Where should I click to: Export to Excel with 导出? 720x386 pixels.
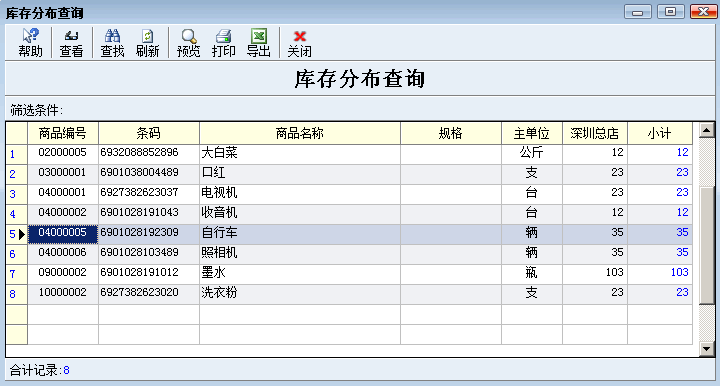pyautogui.click(x=259, y=43)
